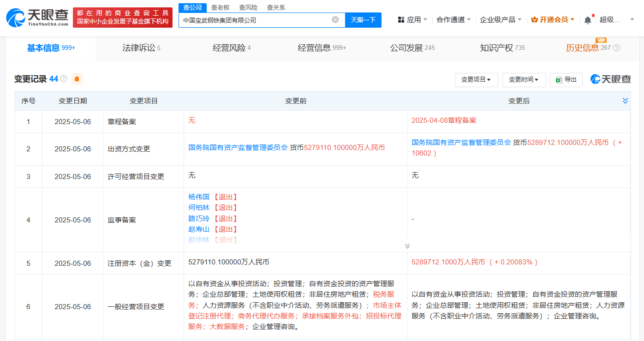Open notifications via the bell icon
Screen dimensions: 644x341
(587, 20)
